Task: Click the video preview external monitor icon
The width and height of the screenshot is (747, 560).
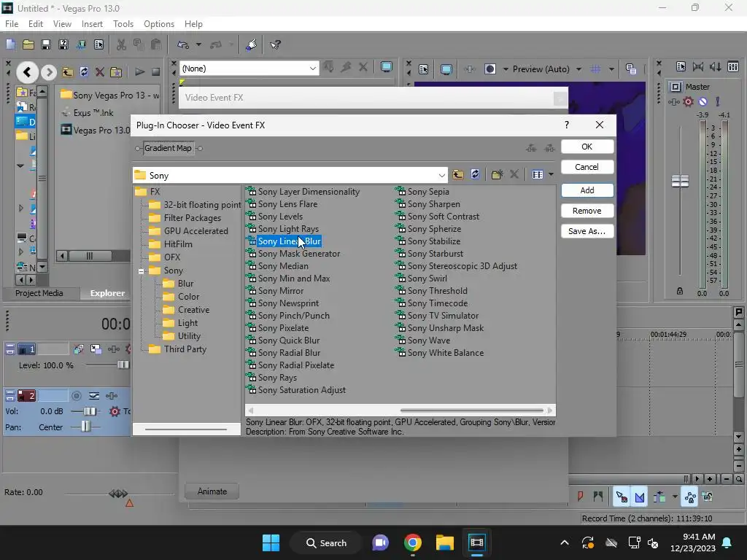Action: 446,69
